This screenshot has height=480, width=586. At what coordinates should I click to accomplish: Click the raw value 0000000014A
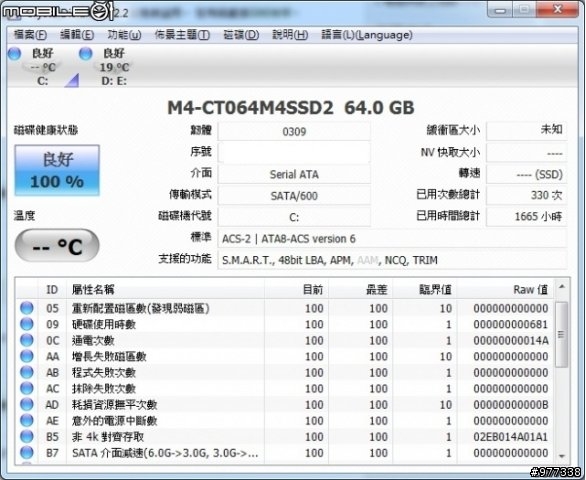coord(511,340)
